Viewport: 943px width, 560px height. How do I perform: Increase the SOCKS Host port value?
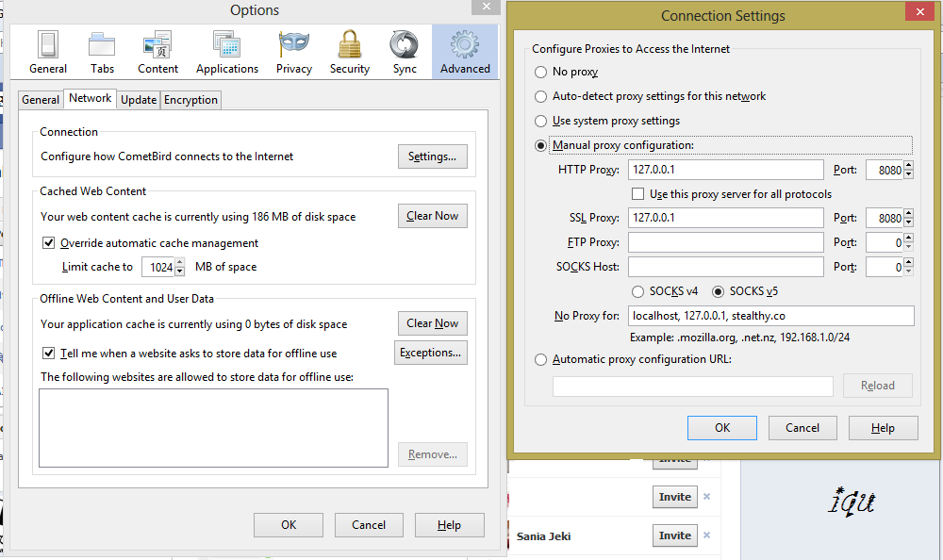tap(909, 262)
